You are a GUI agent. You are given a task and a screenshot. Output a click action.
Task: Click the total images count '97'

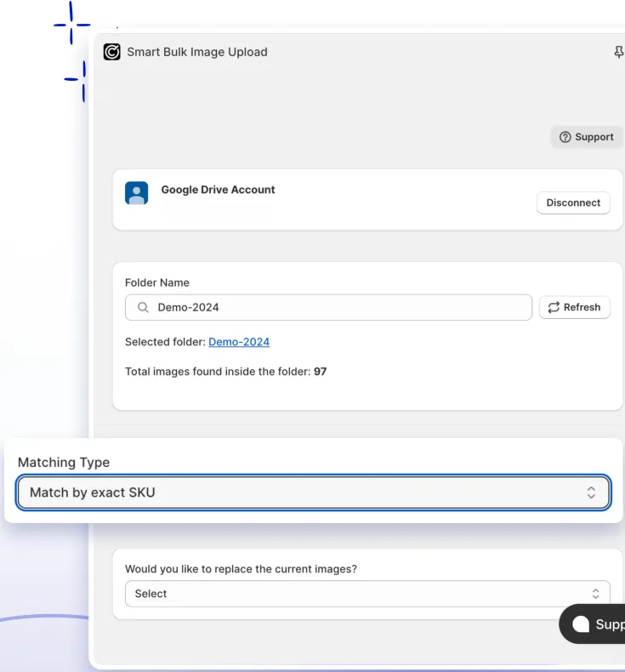click(x=320, y=371)
